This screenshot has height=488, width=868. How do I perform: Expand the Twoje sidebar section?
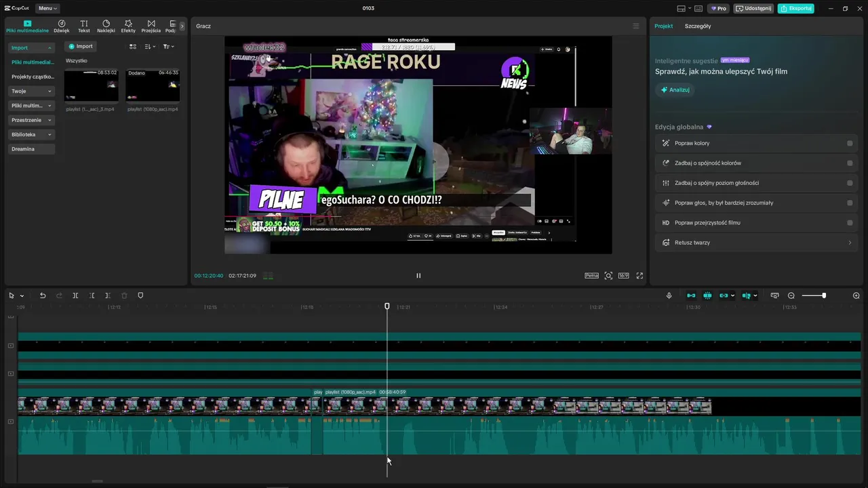point(31,91)
